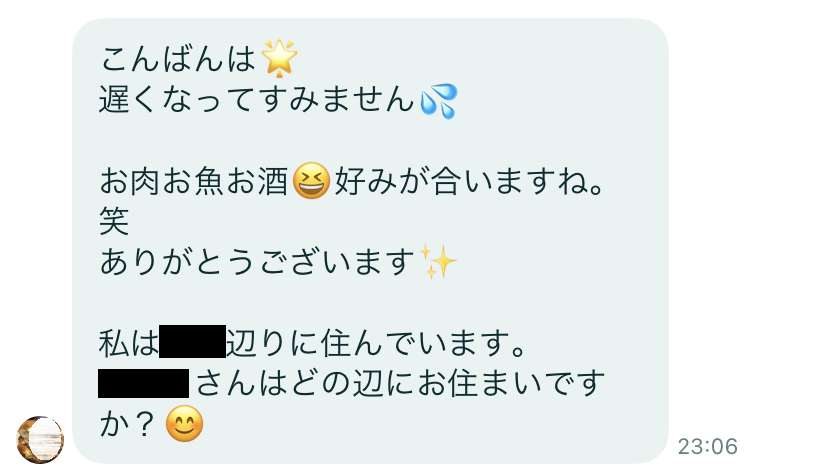
Task: Click the glowing star emoji after こんばんは
Action: point(279,58)
